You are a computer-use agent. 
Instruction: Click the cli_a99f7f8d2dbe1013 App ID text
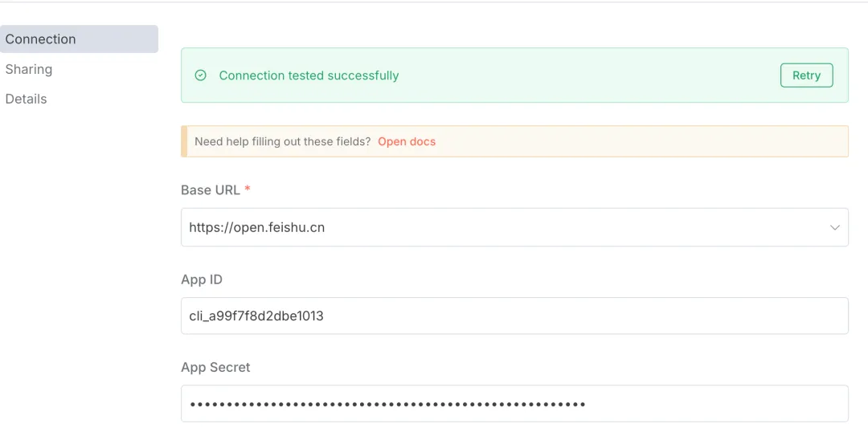click(256, 316)
